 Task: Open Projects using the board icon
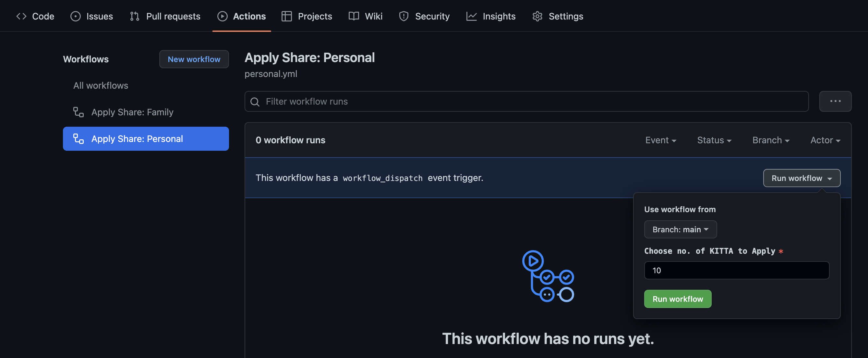[286, 16]
